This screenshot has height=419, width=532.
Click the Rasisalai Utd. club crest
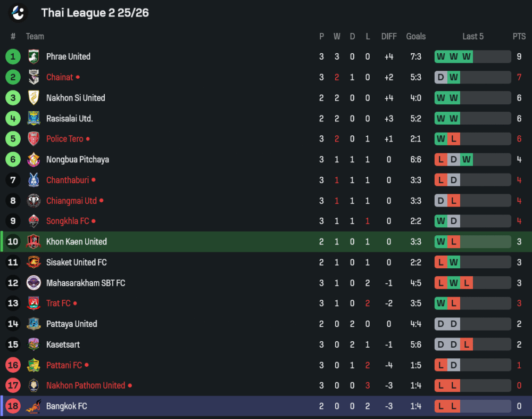(34, 118)
